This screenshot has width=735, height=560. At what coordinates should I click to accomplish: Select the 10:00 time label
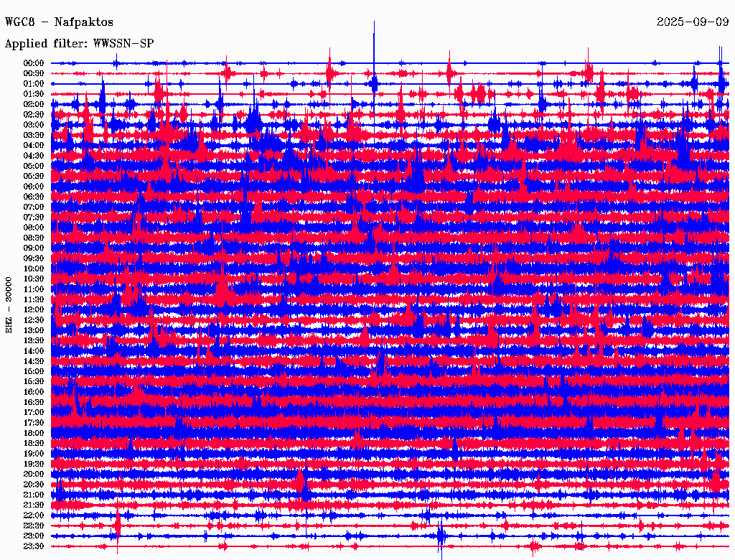click(34, 269)
